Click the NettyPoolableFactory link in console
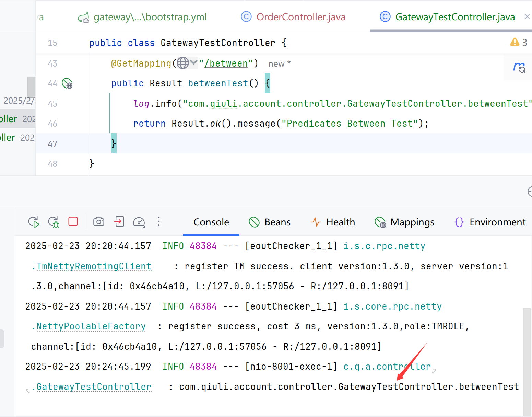This screenshot has width=532, height=417. pyautogui.click(x=91, y=326)
